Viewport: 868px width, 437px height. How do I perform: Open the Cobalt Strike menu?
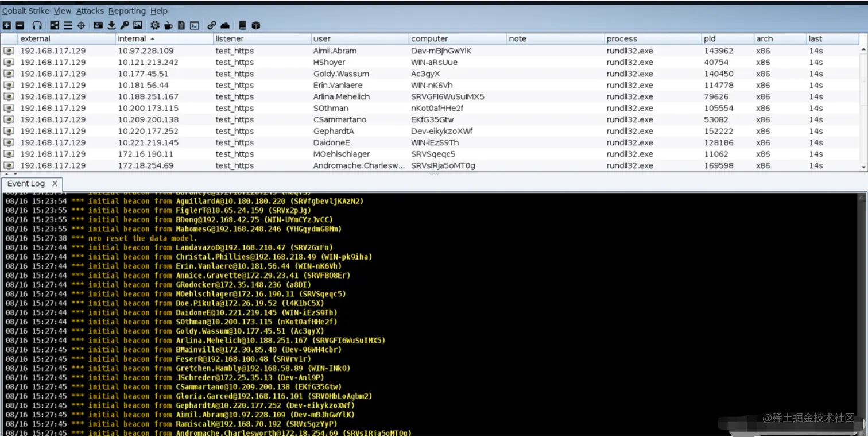coord(26,10)
